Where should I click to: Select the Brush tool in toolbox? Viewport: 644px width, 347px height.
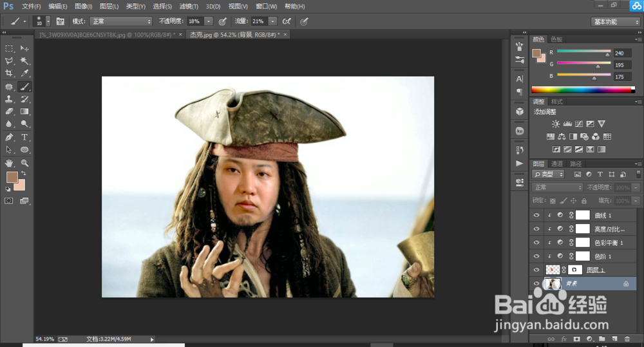(x=24, y=87)
